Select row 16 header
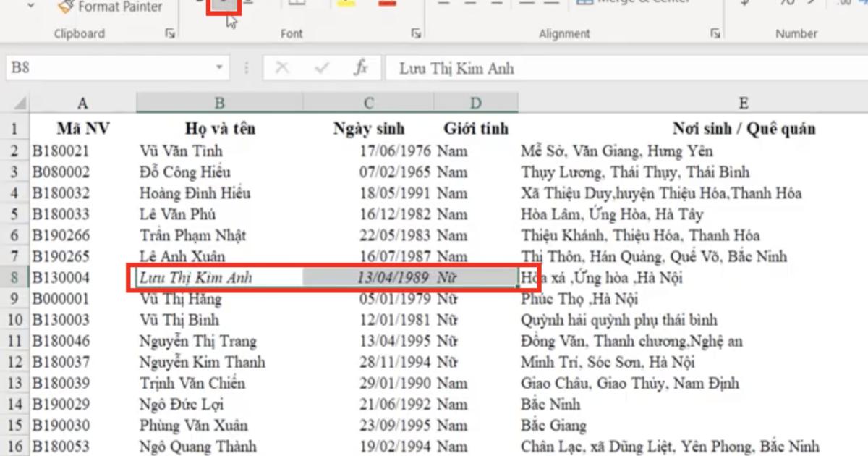868x456 pixels. tap(14, 446)
